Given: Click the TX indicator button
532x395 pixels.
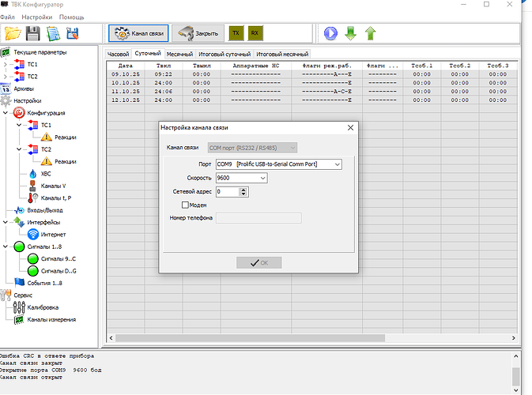Looking at the screenshot, I should coord(236,33).
